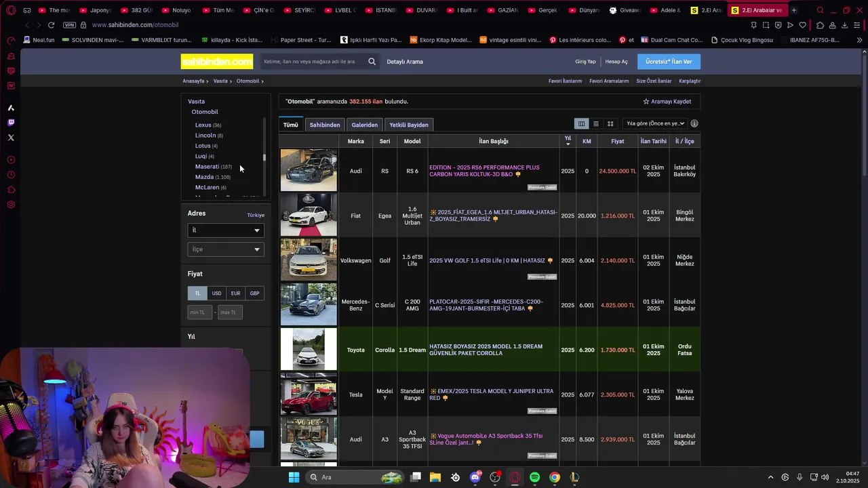Reload the page with browser refresh icon
The image size is (868, 488).
51,25
